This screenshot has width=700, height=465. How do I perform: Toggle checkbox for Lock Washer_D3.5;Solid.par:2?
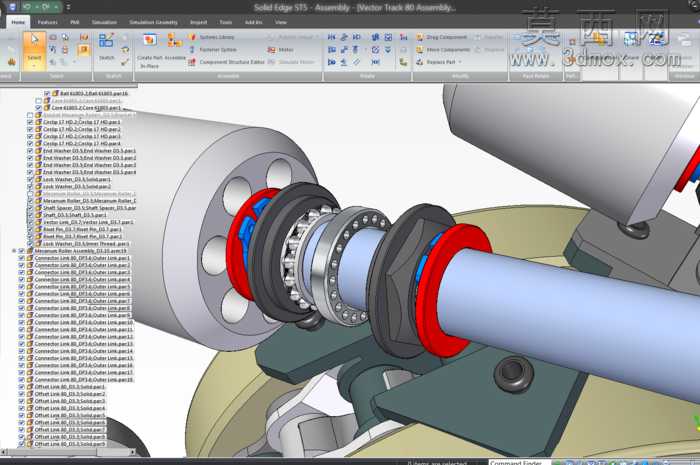tap(30, 186)
